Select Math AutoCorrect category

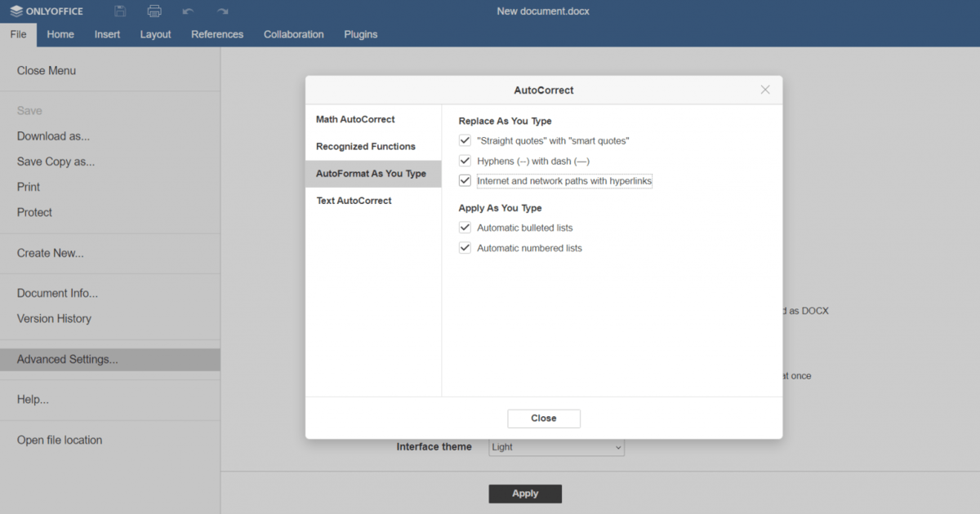point(355,118)
